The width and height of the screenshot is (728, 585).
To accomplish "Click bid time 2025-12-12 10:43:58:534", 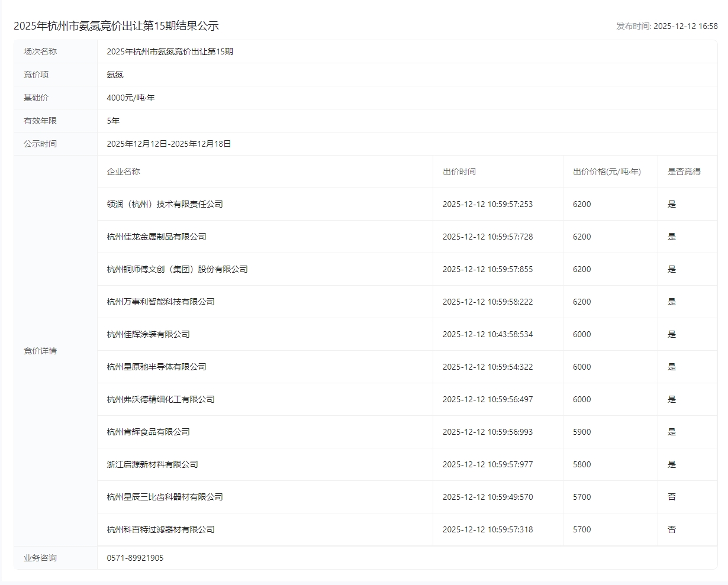I will point(487,334).
